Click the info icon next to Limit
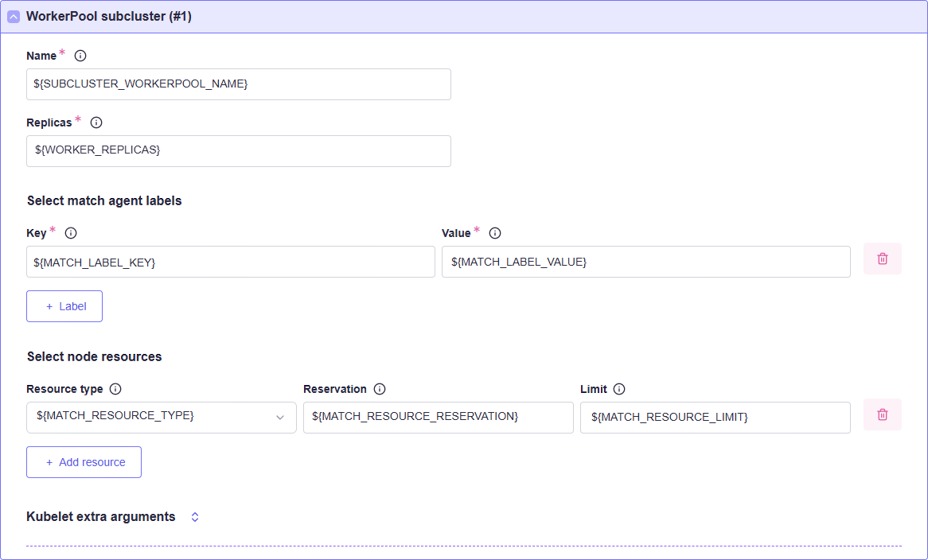Viewport: 928px width, 560px height. 619,389
